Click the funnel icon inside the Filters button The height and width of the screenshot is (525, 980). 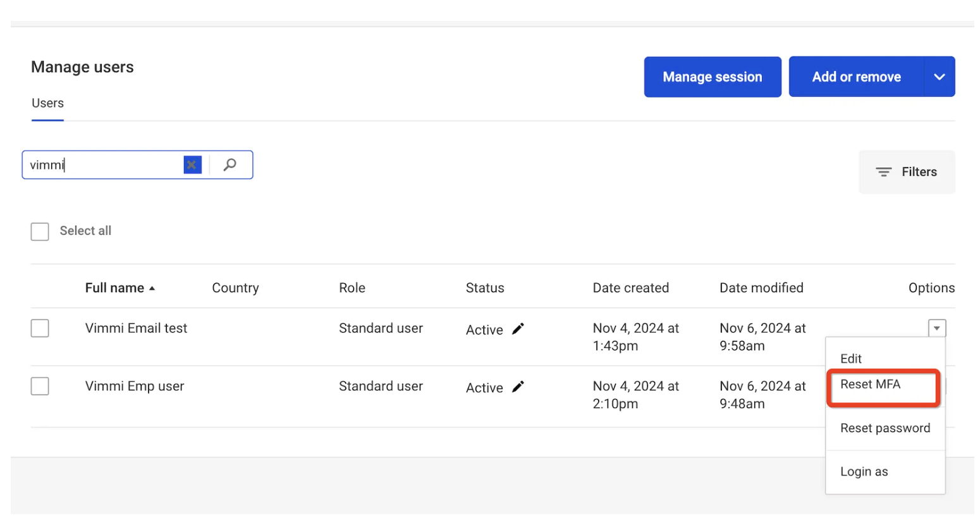(883, 171)
